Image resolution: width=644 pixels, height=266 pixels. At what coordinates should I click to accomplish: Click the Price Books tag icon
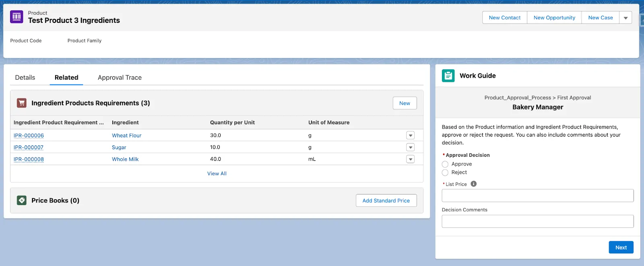22,200
